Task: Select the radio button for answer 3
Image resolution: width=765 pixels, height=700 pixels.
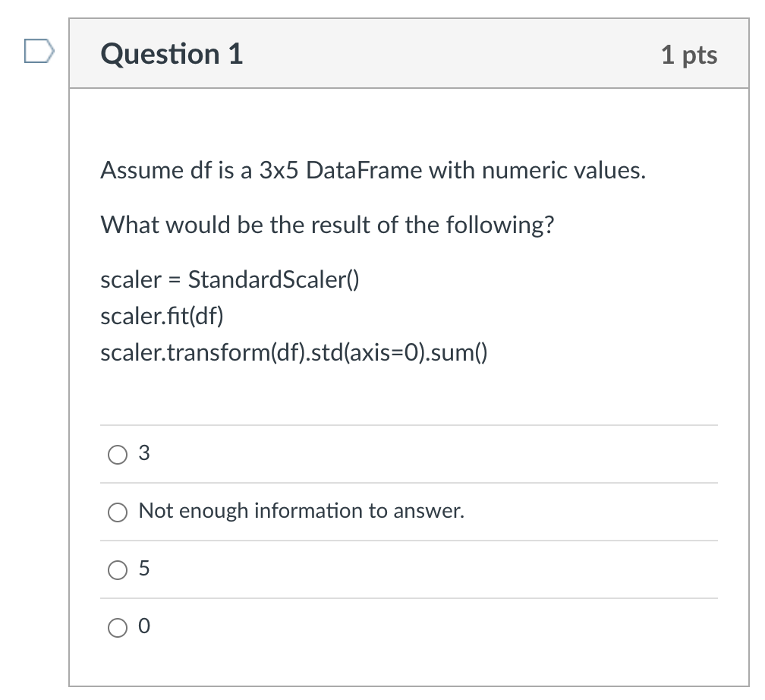Action: (x=118, y=455)
